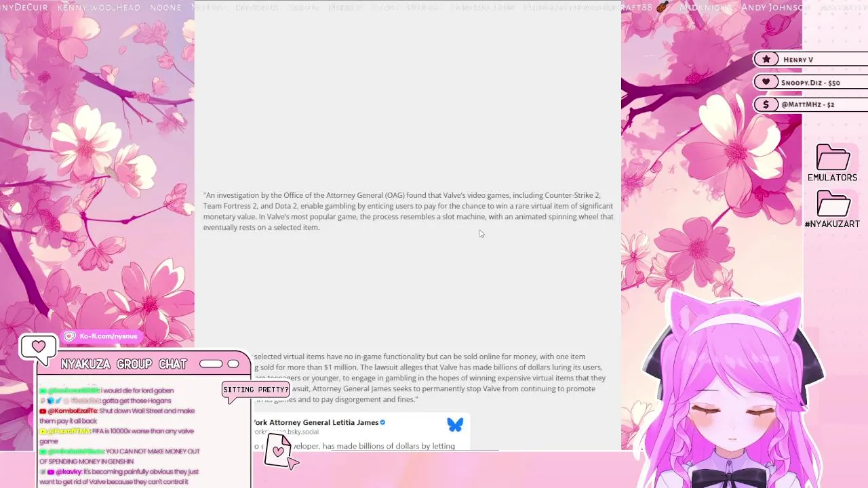
Task: Click the dollar icon beside @MattMHz
Action: (x=766, y=104)
